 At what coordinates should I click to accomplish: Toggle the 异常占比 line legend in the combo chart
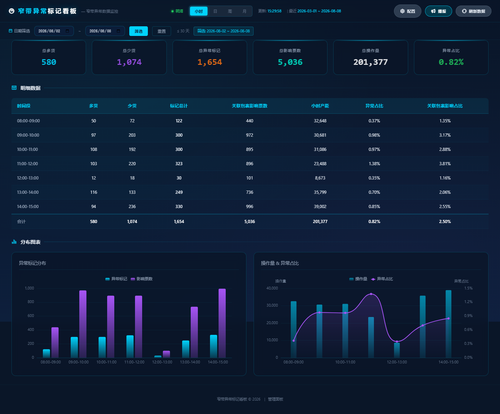click(382, 279)
